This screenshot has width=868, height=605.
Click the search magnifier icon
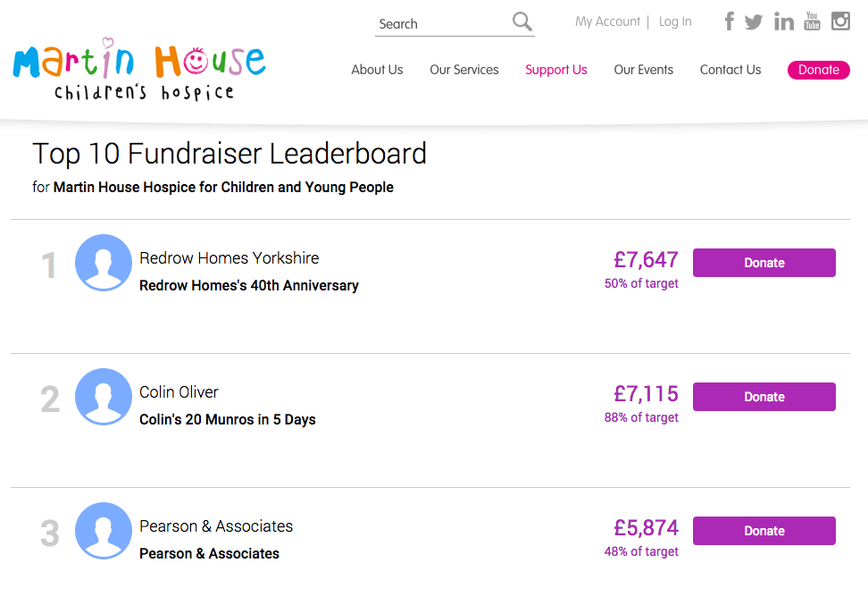(x=522, y=21)
